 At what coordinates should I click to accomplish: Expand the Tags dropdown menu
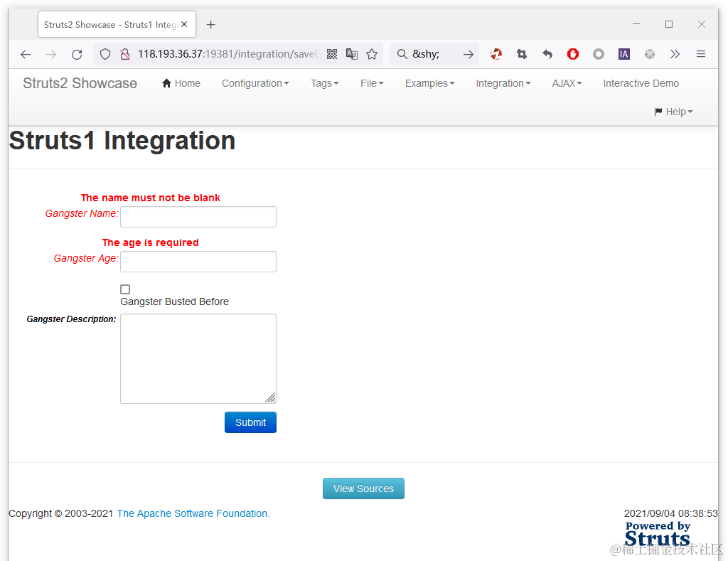[324, 84]
